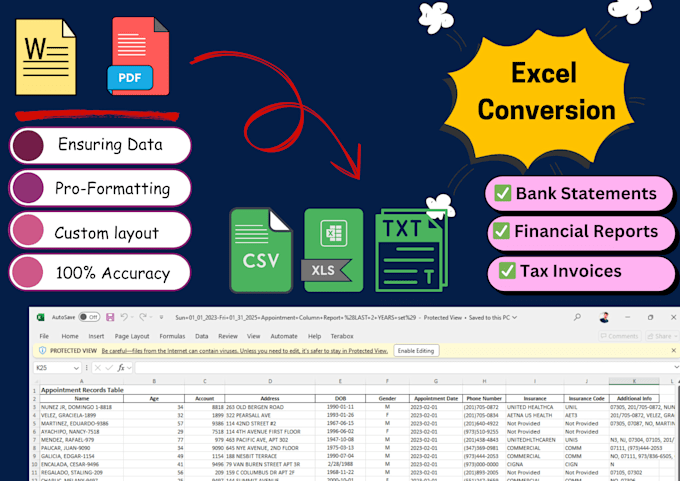Open the account profile picture

[604, 317]
